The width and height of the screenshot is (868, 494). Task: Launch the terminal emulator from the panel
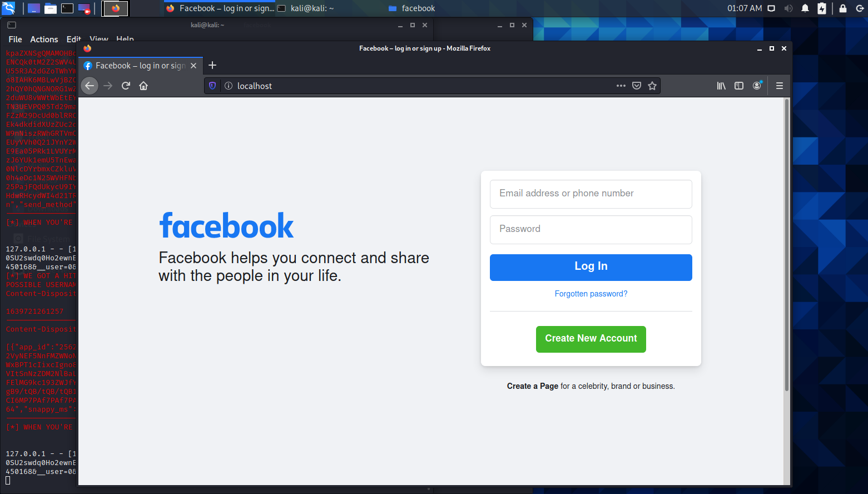click(x=67, y=8)
